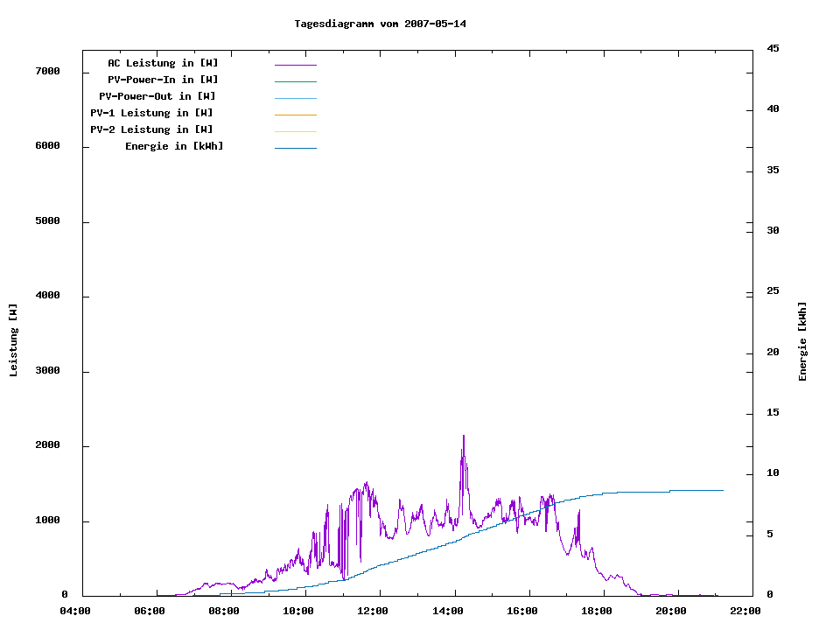Screen dimensions: 840x630
Task: Click the highest purple power peak after 14:00
Action: (x=463, y=437)
